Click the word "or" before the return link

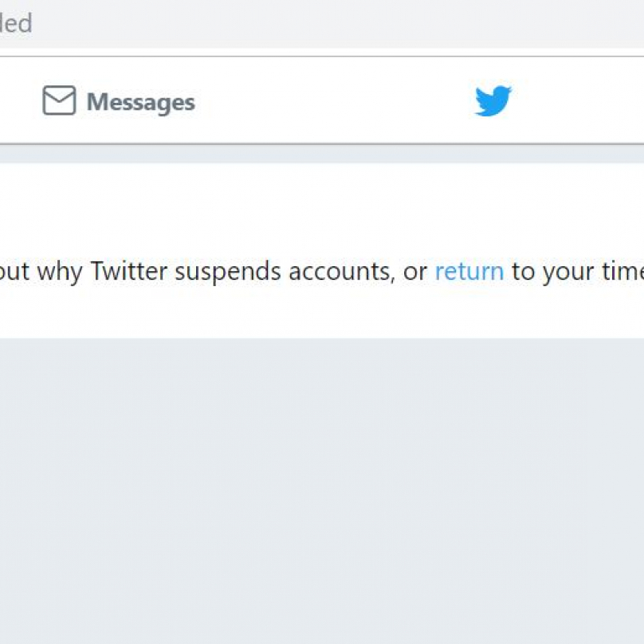414,272
